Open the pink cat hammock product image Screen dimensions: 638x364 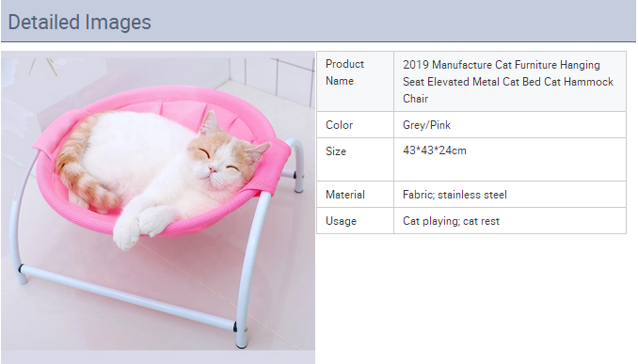point(158,200)
